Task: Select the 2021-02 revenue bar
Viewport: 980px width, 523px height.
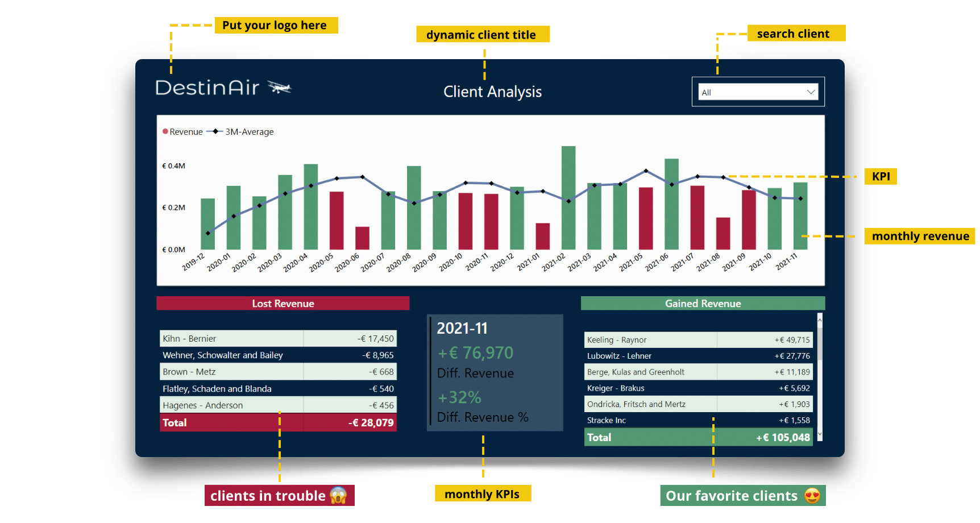Action: tap(568, 197)
